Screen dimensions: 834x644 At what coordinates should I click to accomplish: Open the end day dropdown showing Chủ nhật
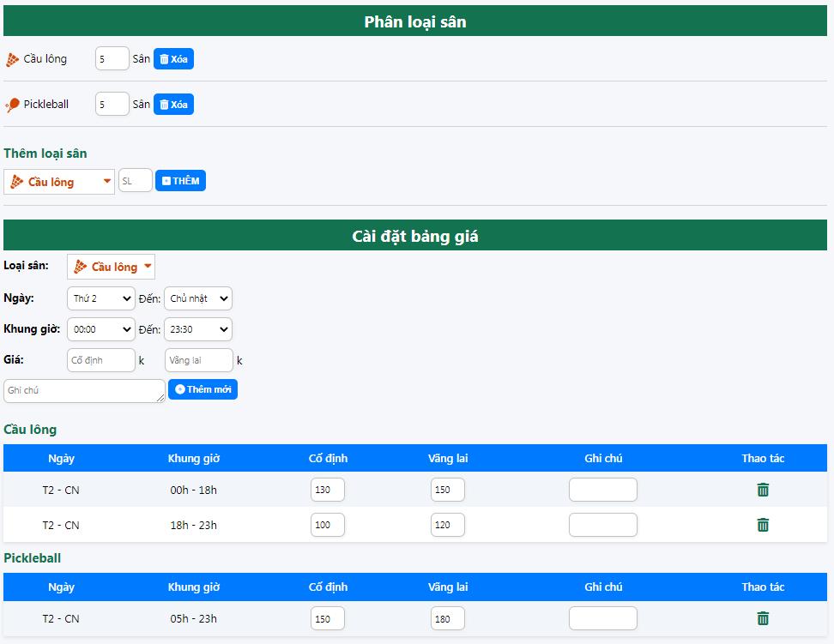pyautogui.click(x=197, y=298)
